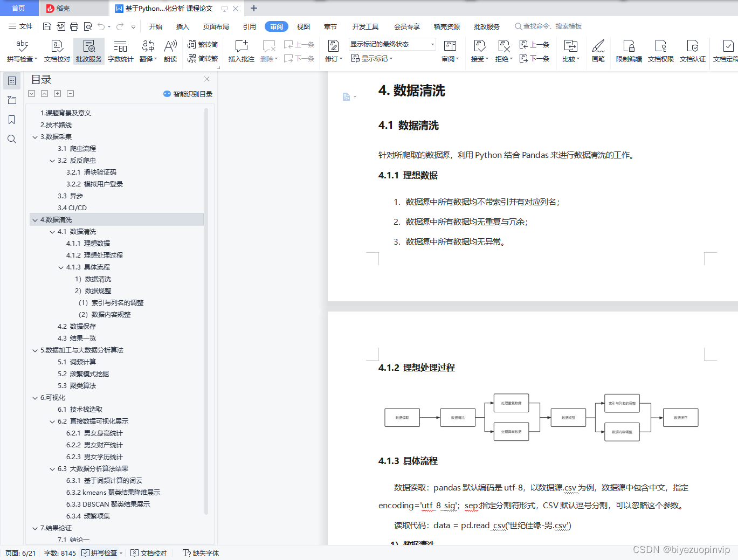Open 文档校对 document proofreading
The image size is (738, 560).
pos(57,51)
